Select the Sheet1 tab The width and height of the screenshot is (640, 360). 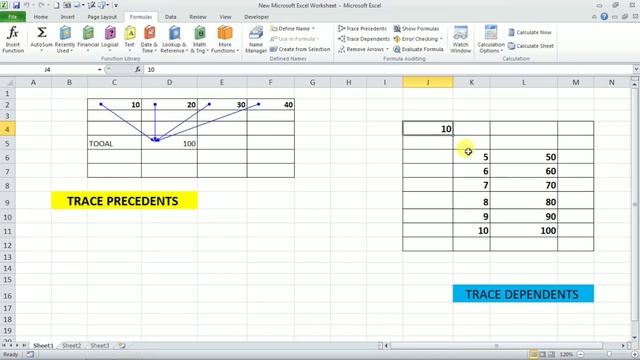pyautogui.click(x=43, y=346)
